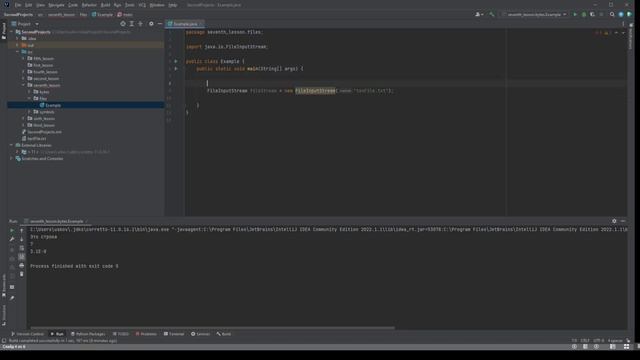Viewport: 640px width, 360px height.
Task: Open run configuration wrench in Run panel
Action: coord(12,239)
